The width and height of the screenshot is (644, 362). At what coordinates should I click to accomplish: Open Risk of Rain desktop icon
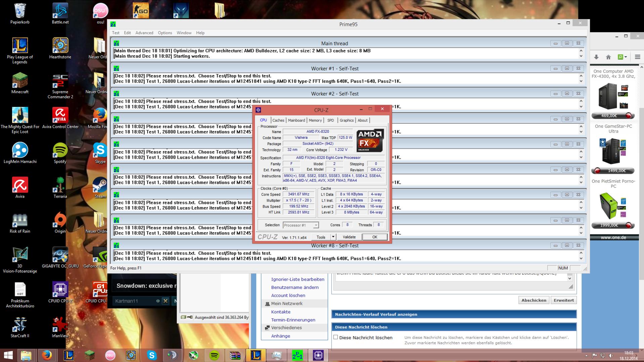pos(20,222)
